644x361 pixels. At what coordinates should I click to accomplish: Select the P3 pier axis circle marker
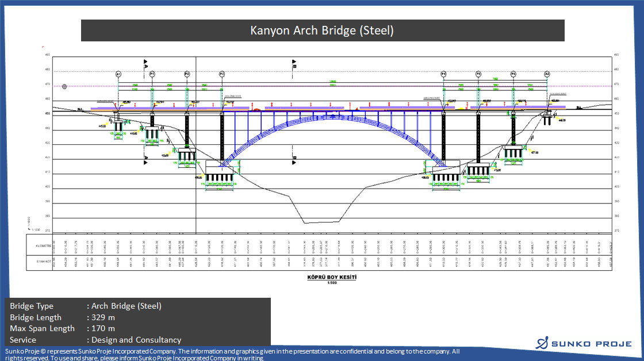[x=222, y=74]
